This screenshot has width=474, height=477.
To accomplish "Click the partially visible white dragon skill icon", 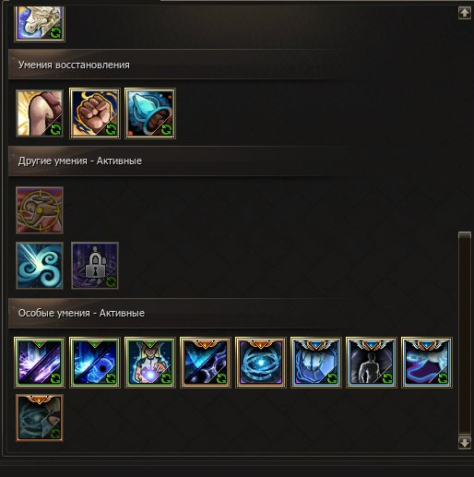I will tap(40, 23).
